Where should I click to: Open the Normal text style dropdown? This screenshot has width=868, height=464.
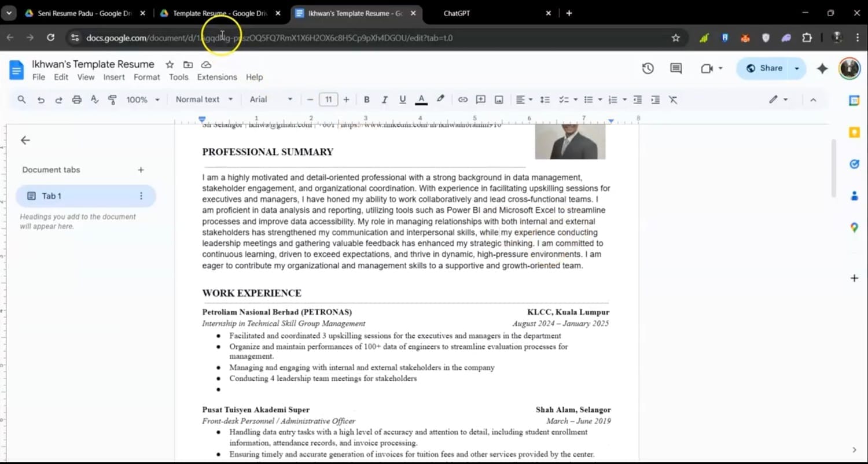(x=204, y=100)
